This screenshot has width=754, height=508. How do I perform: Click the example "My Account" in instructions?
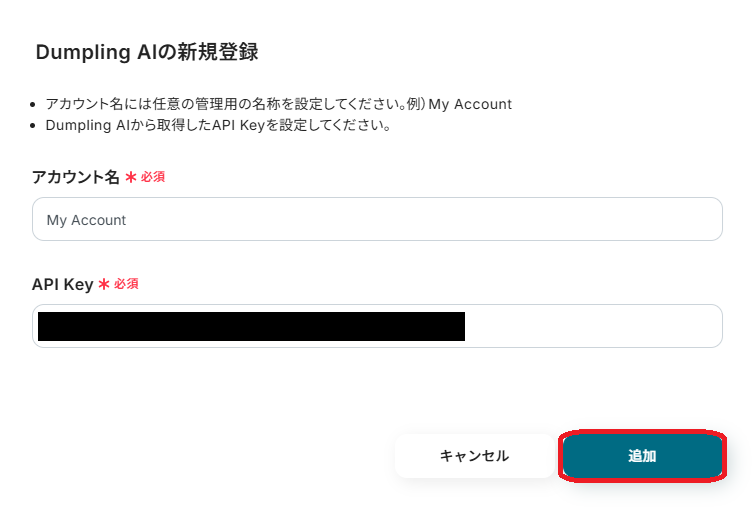pyautogui.click(x=470, y=104)
